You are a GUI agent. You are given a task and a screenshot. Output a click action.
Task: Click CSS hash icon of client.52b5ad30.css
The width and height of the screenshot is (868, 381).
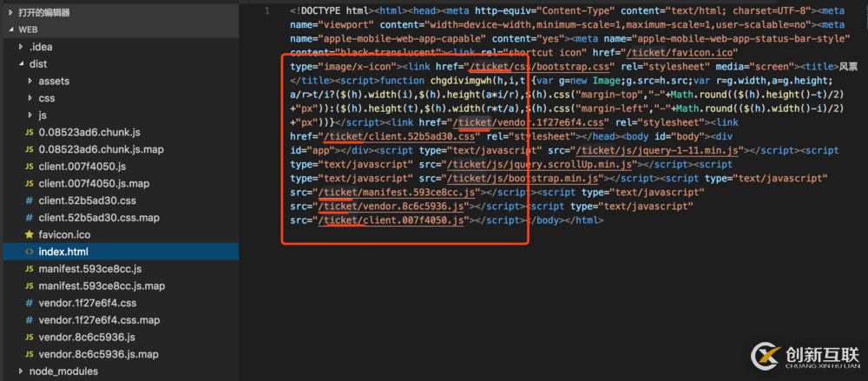[30, 200]
